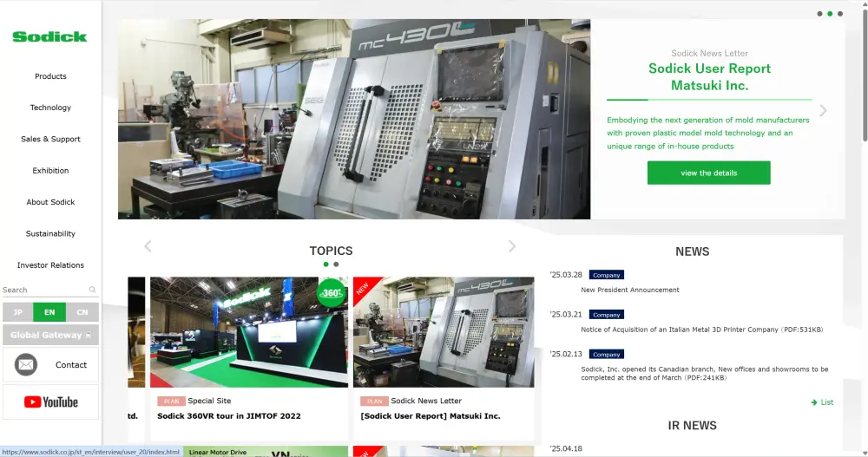This screenshot has height=457, width=868.
Task: Click the Topics previous arrow
Action: click(x=148, y=246)
